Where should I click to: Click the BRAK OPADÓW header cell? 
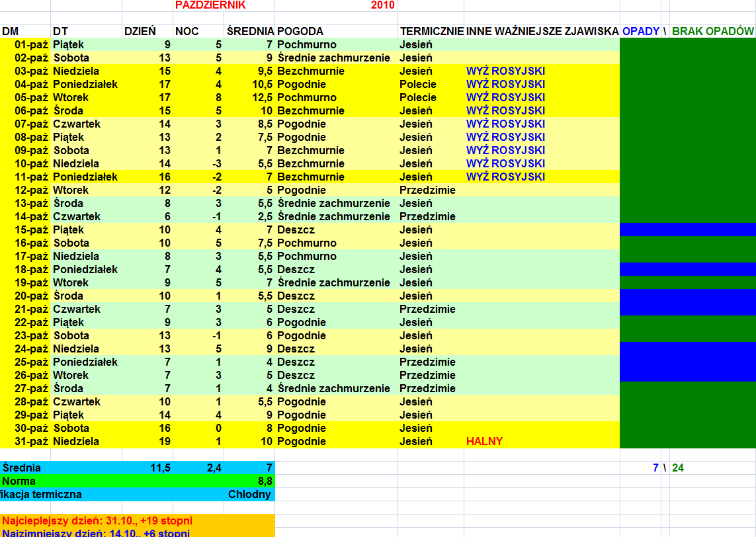[x=712, y=31]
